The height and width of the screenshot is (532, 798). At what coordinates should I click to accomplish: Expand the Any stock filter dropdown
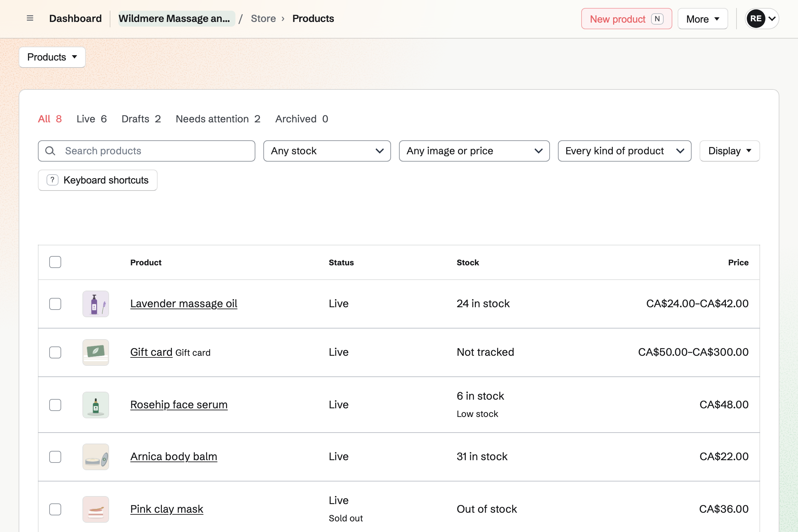327,151
